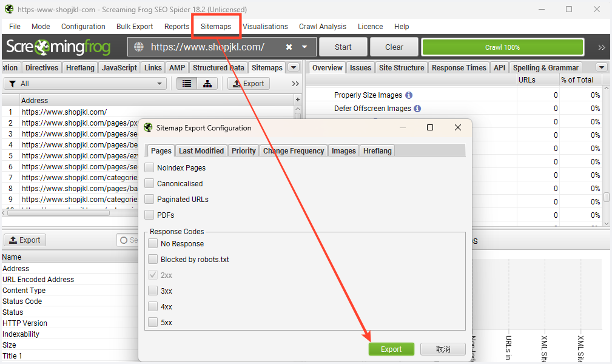This screenshot has height=364, width=612.
Task: Open the Sitemaps menu
Action: point(216,27)
